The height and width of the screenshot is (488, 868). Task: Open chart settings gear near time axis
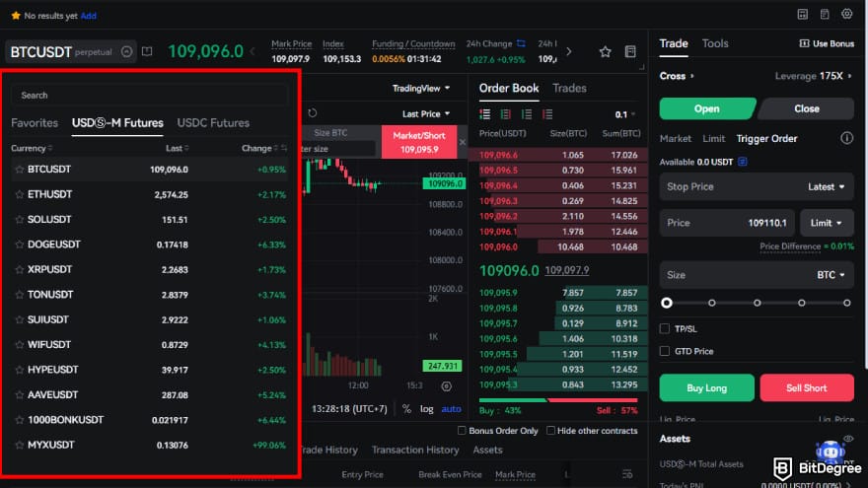pyautogui.click(x=446, y=386)
